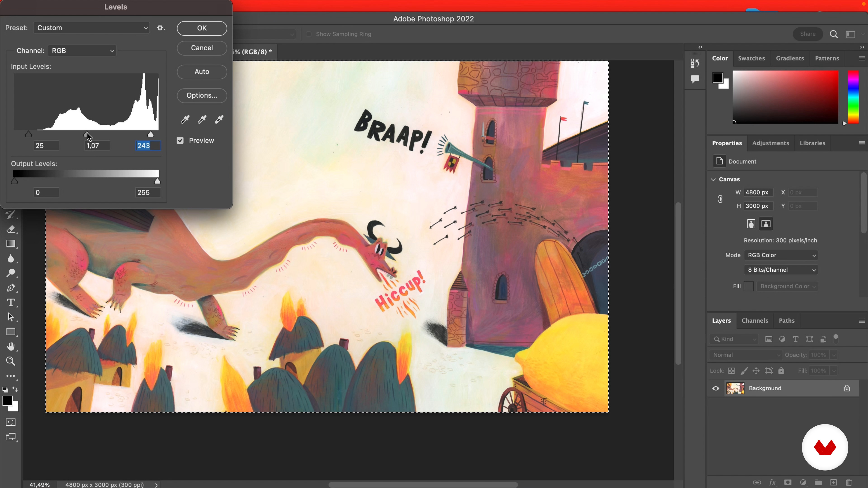Open the Adjustments tab
The image size is (868, 488).
click(x=770, y=143)
